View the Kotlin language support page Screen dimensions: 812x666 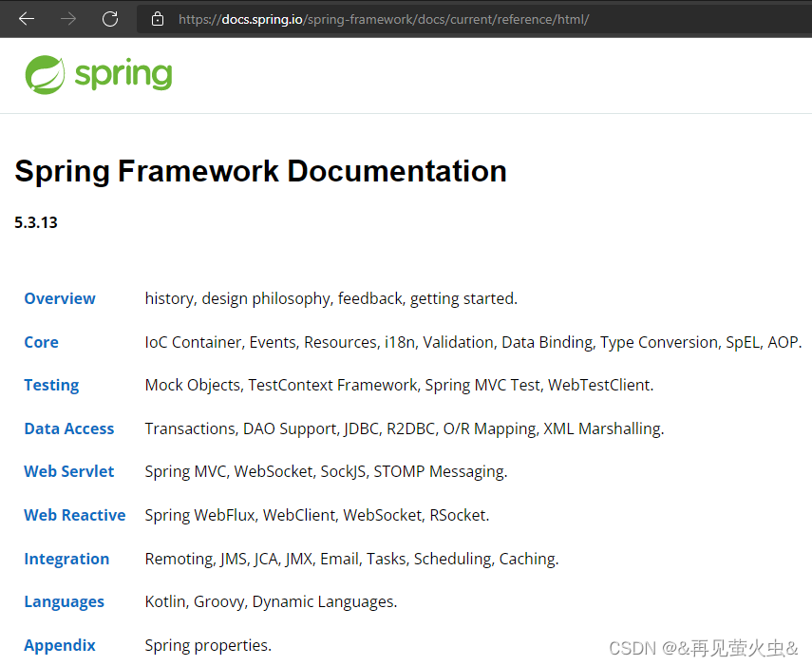(x=164, y=601)
